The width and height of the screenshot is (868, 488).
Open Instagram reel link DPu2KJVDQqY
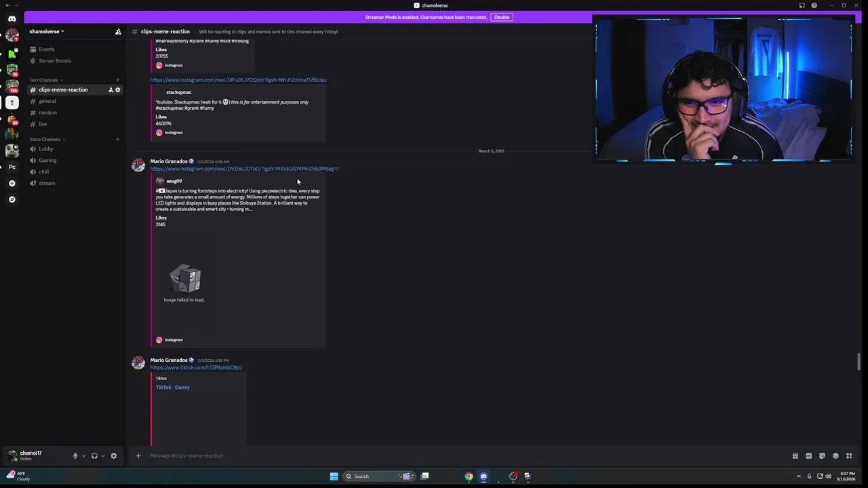(x=238, y=80)
